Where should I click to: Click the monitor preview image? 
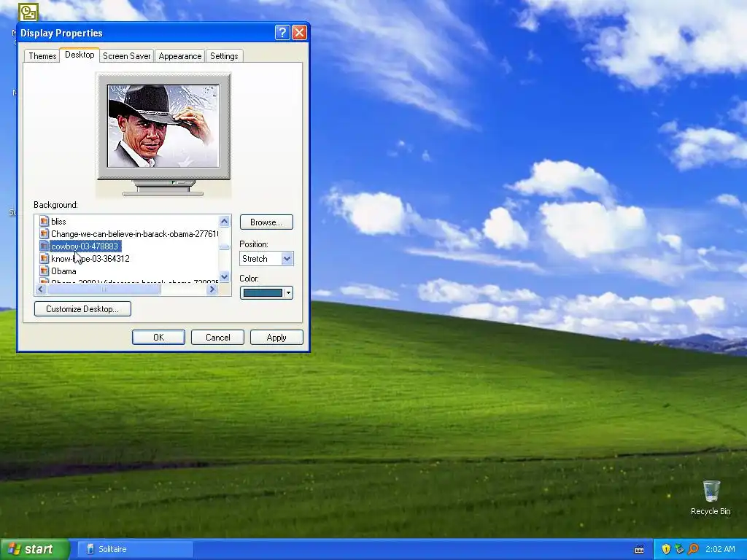pyautogui.click(x=163, y=126)
